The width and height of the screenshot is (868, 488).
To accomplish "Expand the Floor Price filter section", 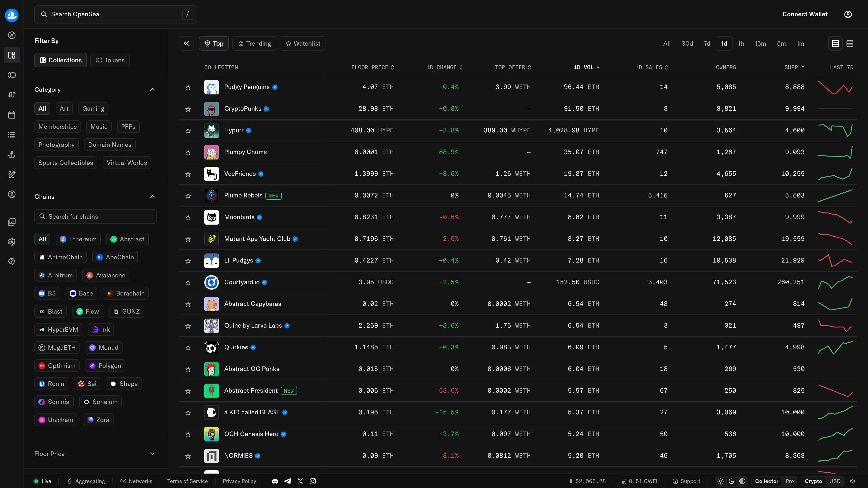I will point(152,454).
